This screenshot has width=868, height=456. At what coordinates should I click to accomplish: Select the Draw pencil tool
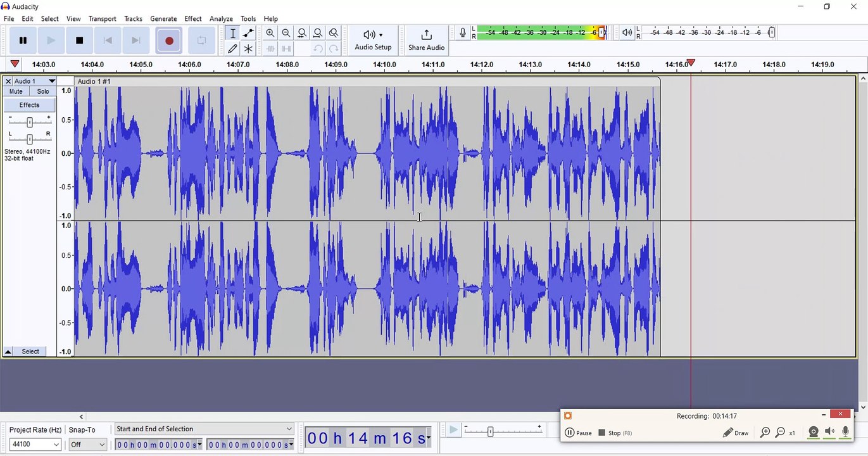pyautogui.click(x=232, y=49)
